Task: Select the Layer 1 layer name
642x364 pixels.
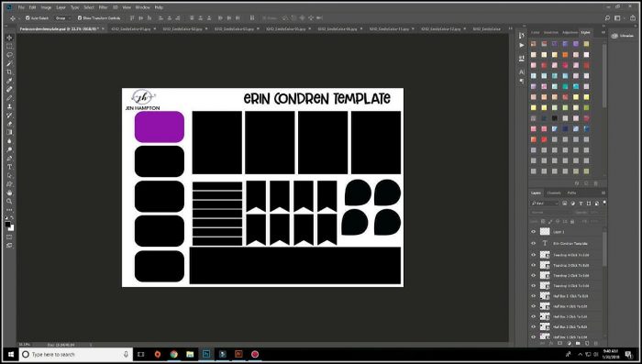Action: click(x=559, y=232)
